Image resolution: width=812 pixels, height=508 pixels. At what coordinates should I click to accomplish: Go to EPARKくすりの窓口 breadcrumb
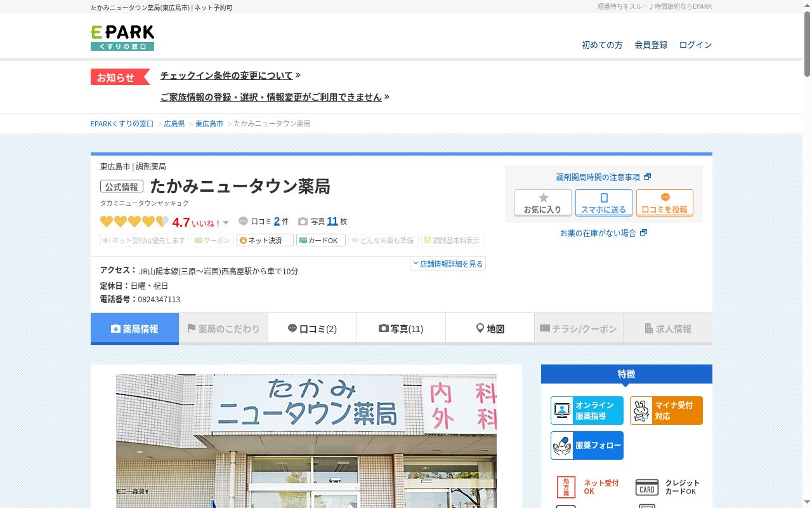(122, 124)
